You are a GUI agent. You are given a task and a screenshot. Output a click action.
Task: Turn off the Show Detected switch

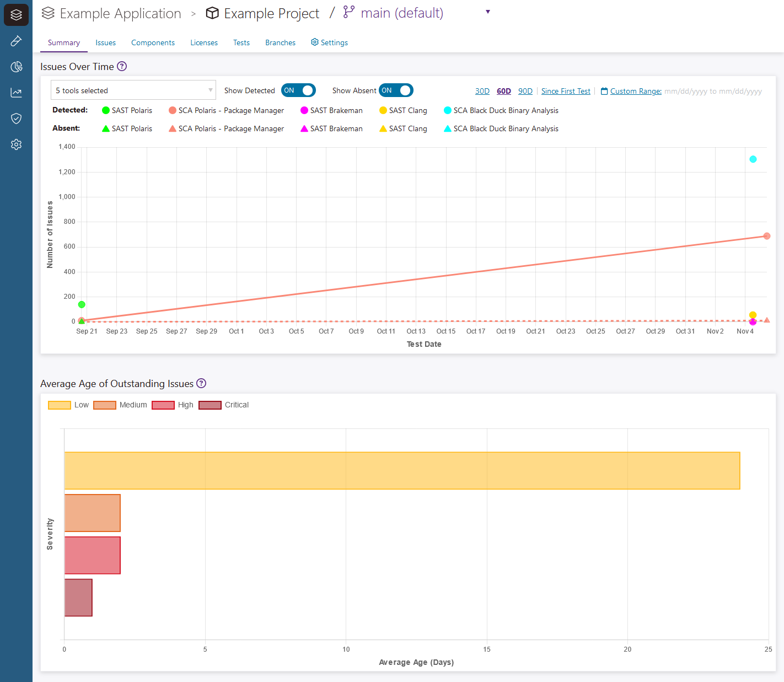298,90
